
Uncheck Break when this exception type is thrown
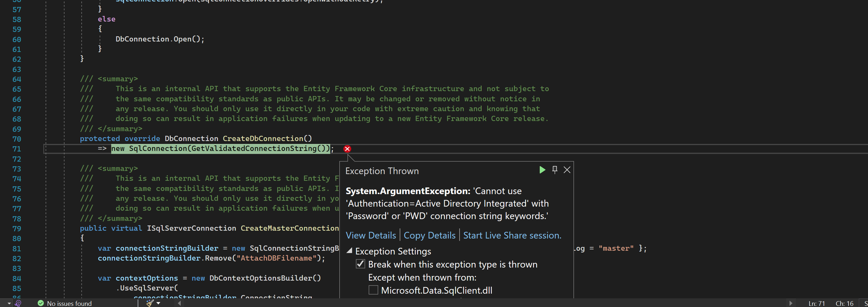click(360, 264)
